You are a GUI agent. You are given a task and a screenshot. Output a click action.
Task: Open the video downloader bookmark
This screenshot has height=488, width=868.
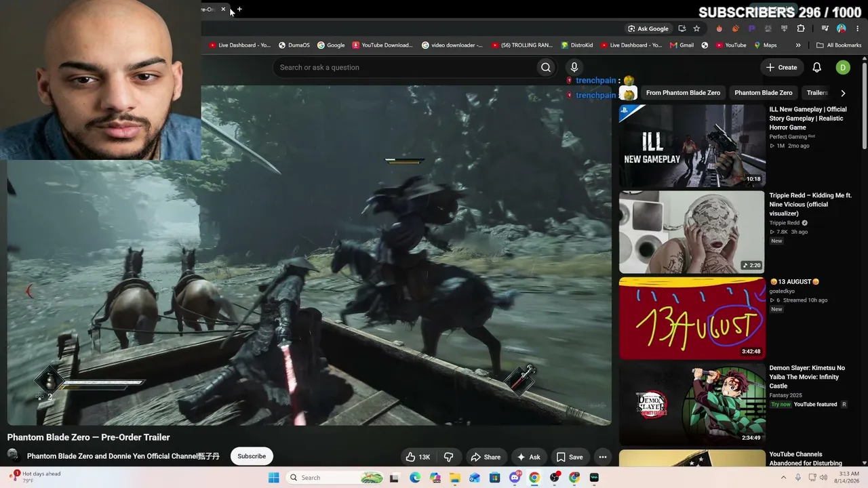(452, 45)
